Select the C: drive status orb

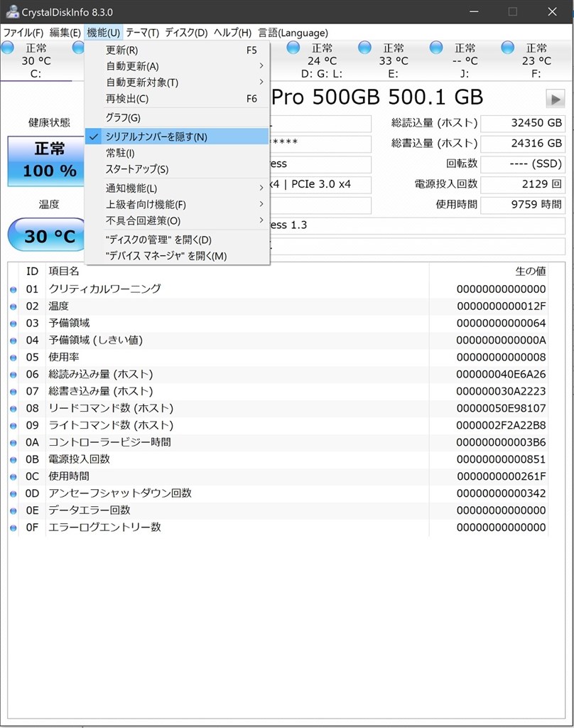(8, 48)
